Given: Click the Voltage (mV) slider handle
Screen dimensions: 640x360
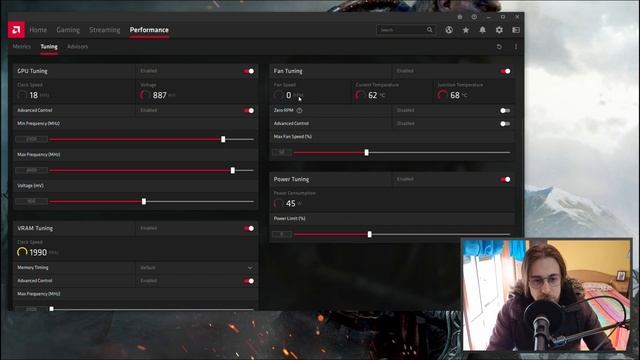Looking at the screenshot, I should coord(144,201).
